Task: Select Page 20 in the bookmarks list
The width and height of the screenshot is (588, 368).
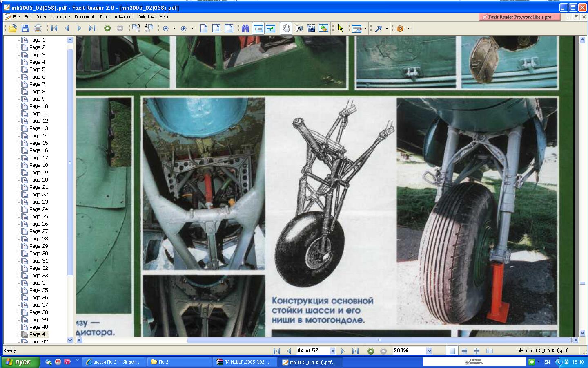Action: pyautogui.click(x=38, y=180)
